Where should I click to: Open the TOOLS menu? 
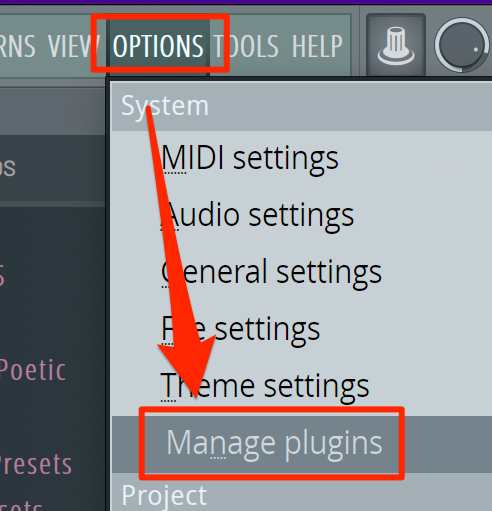coord(246,46)
